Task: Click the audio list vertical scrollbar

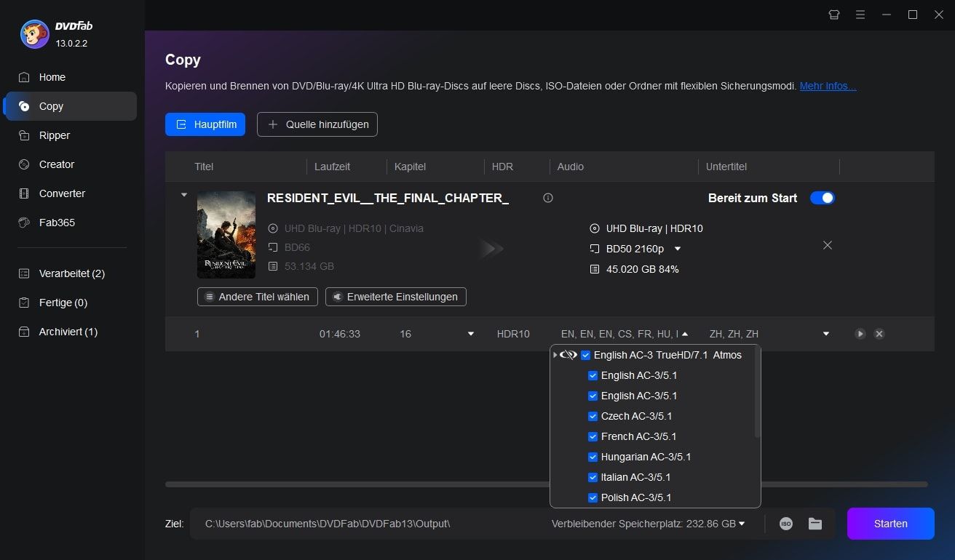Action: (x=757, y=393)
